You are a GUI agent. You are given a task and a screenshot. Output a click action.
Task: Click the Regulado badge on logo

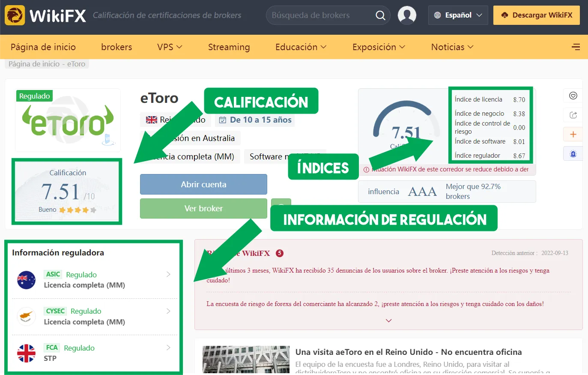34,96
